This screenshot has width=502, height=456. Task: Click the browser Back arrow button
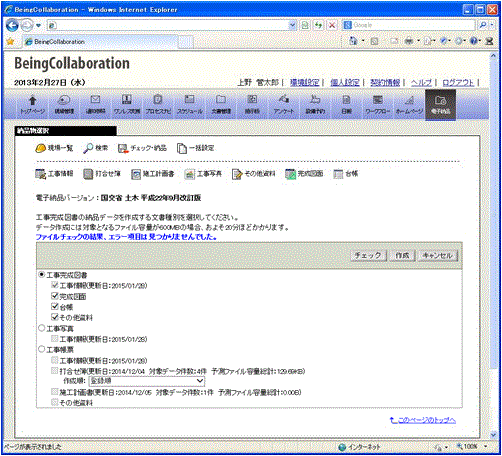coord(12,25)
